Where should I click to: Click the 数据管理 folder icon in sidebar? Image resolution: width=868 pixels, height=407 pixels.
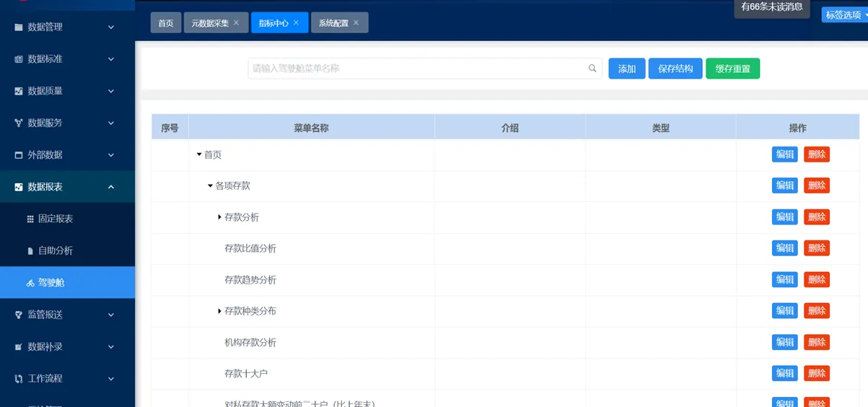point(19,27)
